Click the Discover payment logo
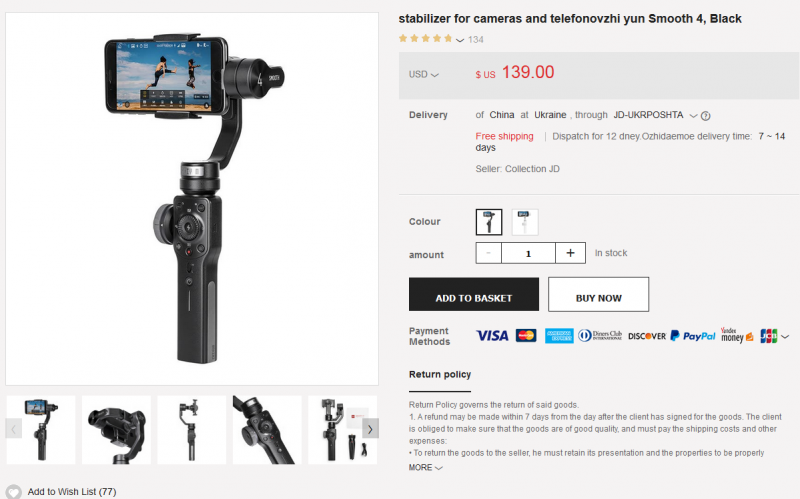 (x=647, y=336)
